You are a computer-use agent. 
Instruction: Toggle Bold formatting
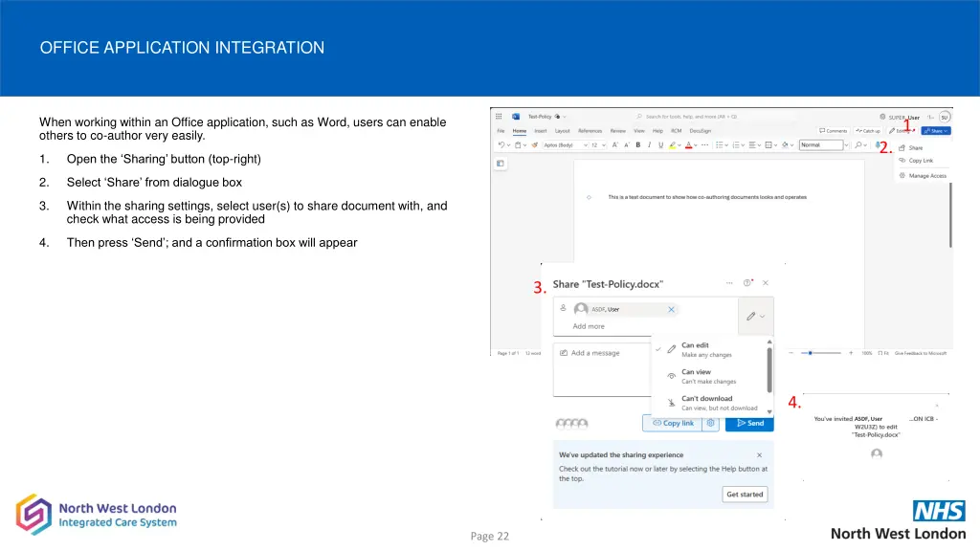pyautogui.click(x=638, y=145)
